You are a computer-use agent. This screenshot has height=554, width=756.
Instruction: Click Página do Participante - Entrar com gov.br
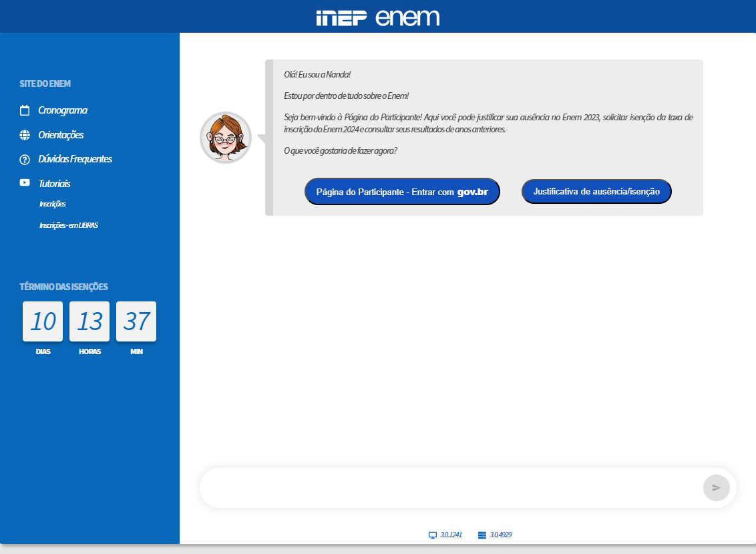(402, 192)
